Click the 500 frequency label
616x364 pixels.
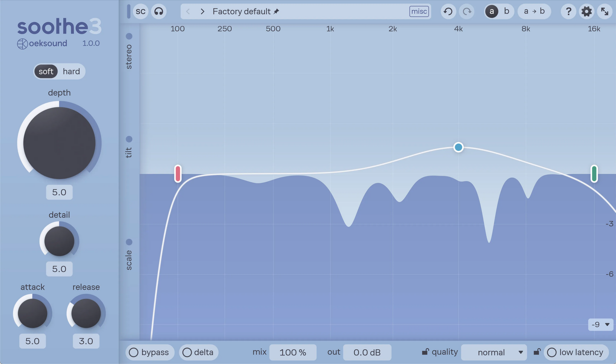pos(273,29)
